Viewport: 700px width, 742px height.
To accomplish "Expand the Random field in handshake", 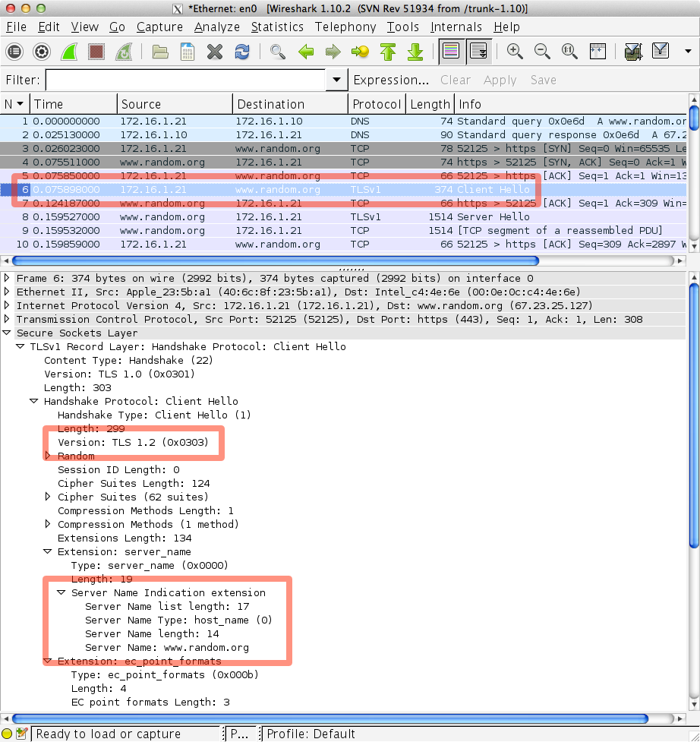I will pos(49,456).
